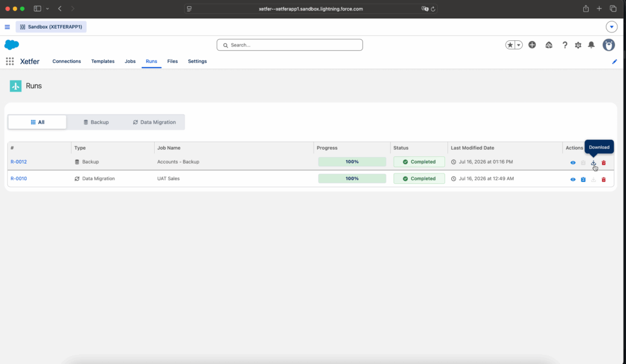Open the browser Share icon

click(586, 9)
